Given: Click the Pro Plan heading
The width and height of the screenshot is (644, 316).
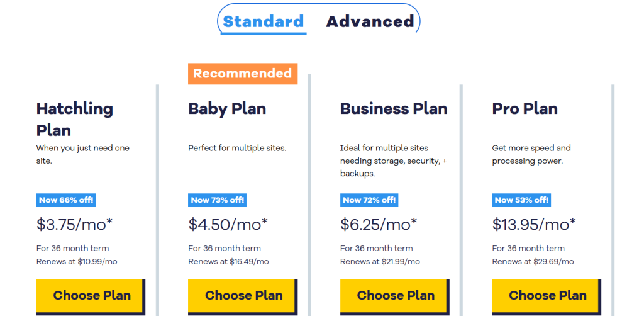Looking at the screenshot, I should 525,108.
